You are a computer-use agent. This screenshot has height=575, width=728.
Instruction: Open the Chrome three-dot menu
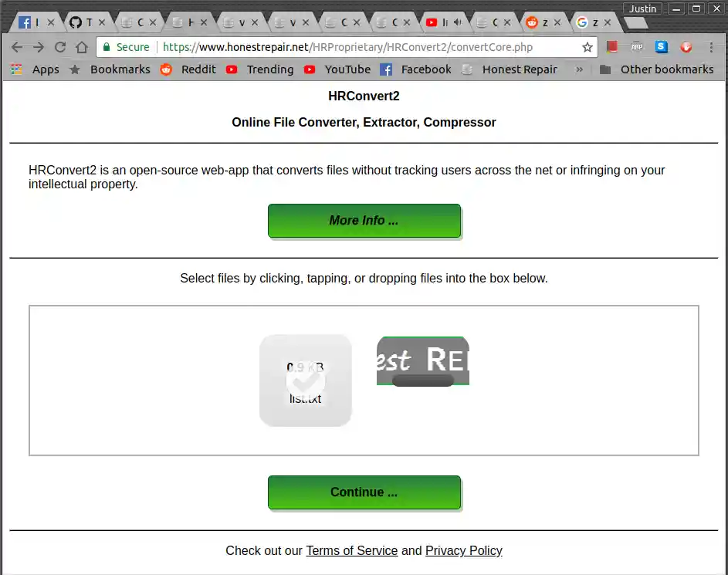(711, 46)
